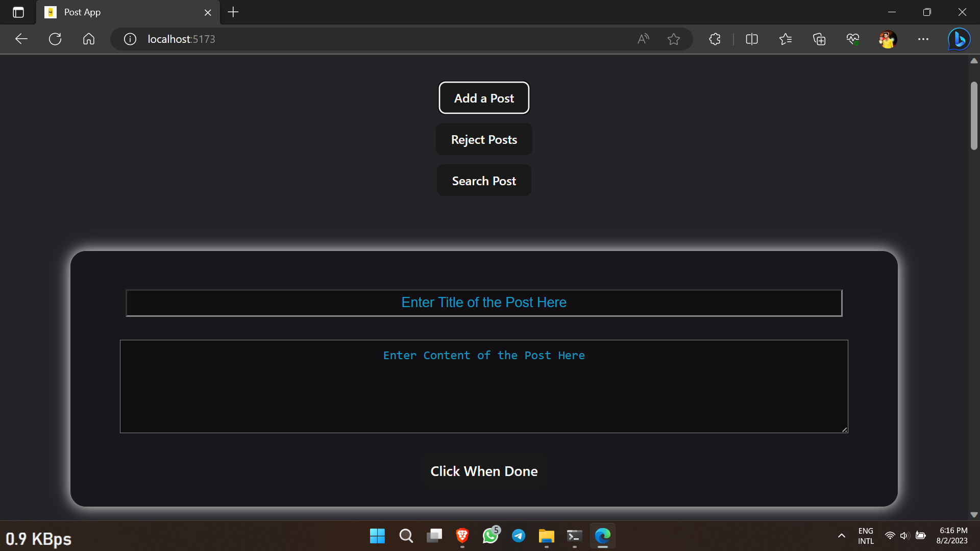
Task: Open Settings and more ellipsis menu
Action: pyautogui.click(x=923, y=39)
